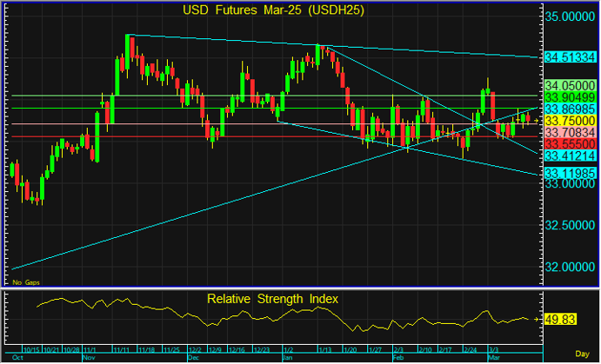Viewport: 601px width, 364px height.
Task: Click the 32.00000 axis price value
Action: (x=571, y=267)
